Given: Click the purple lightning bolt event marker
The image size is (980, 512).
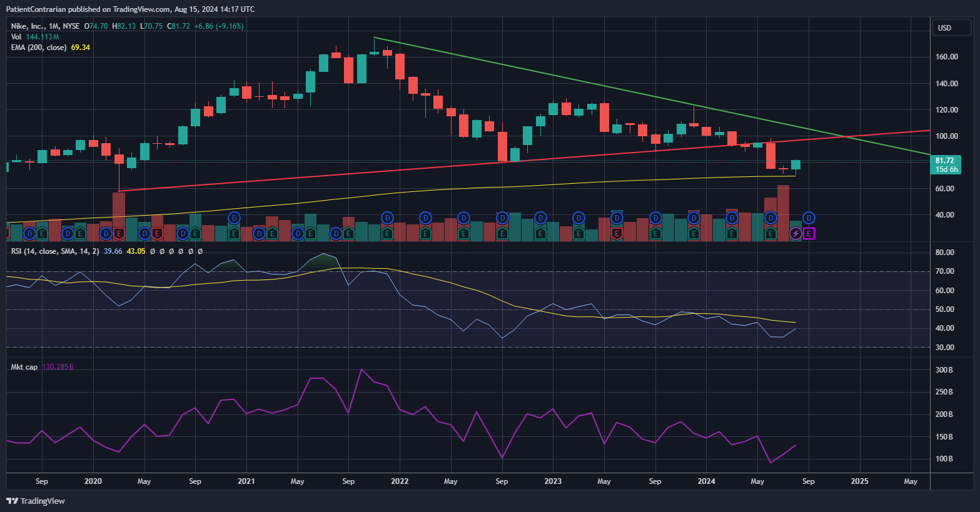Looking at the screenshot, I should (796, 234).
